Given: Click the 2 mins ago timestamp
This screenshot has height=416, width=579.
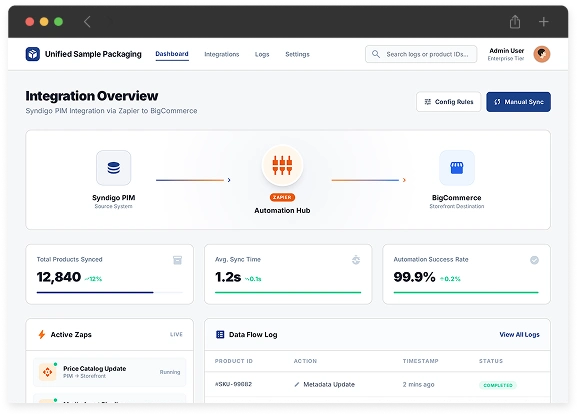Looking at the screenshot, I should click(418, 385).
